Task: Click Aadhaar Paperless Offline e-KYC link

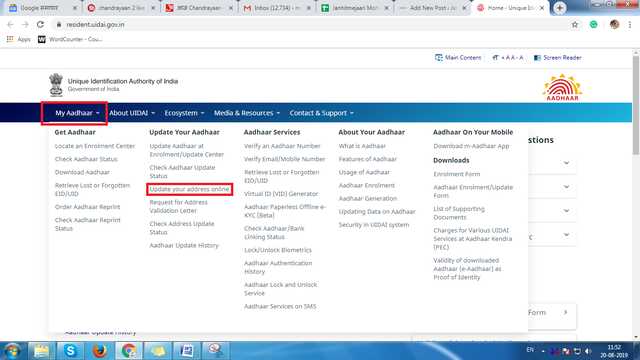Action: [285, 211]
